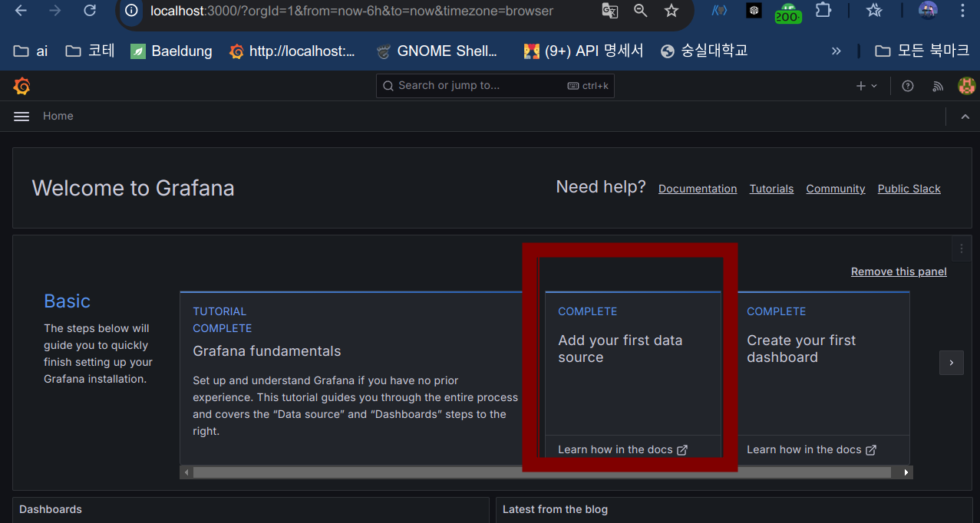Expand the hidden bookmarks chevron

836,51
